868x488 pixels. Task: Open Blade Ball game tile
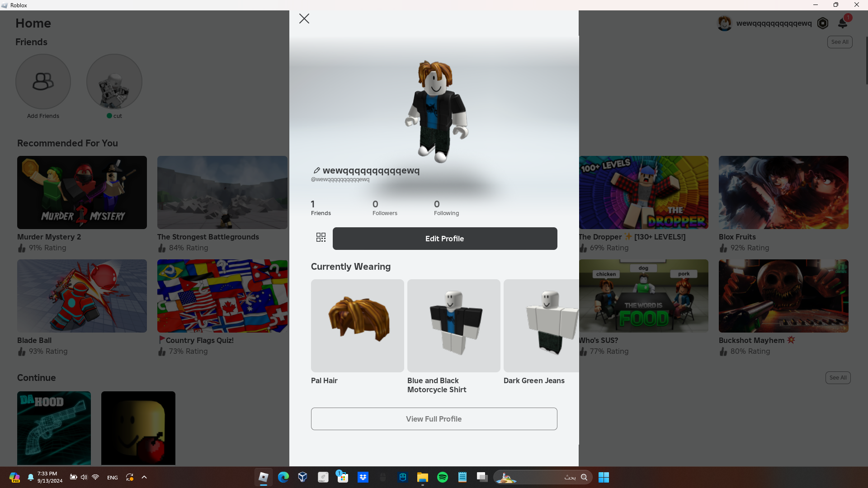pos(82,296)
